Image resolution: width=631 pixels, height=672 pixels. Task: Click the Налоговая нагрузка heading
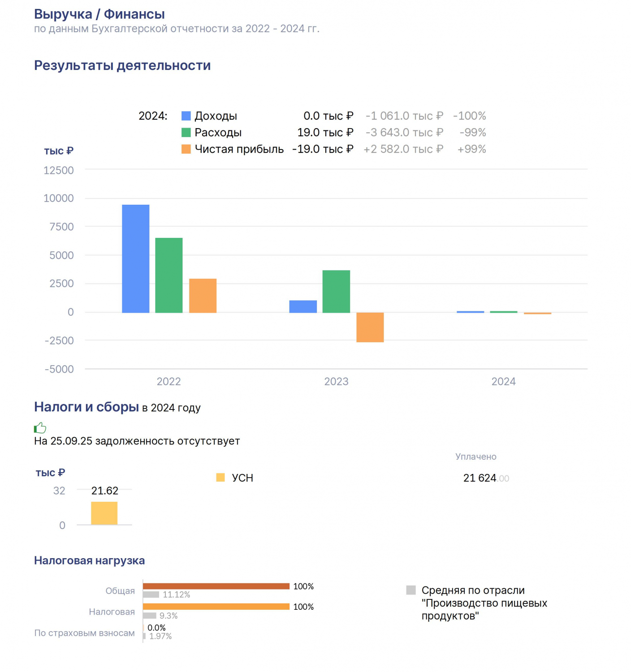coord(90,560)
